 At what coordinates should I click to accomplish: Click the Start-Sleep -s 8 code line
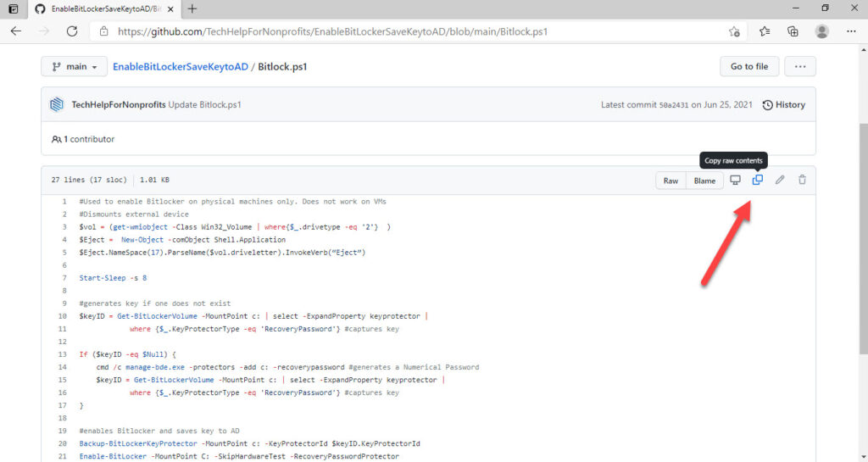point(113,278)
